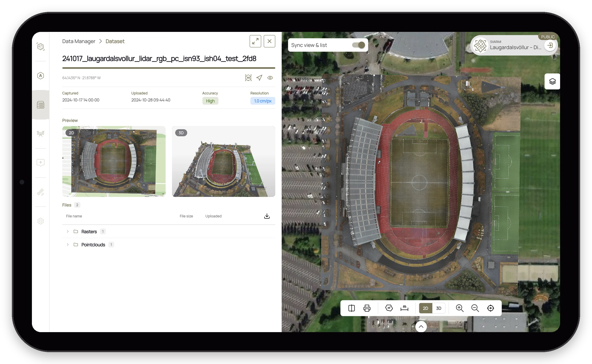This screenshot has width=592, height=364.
Task: Expand bottom panel up-chevron button
Action: (x=421, y=327)
